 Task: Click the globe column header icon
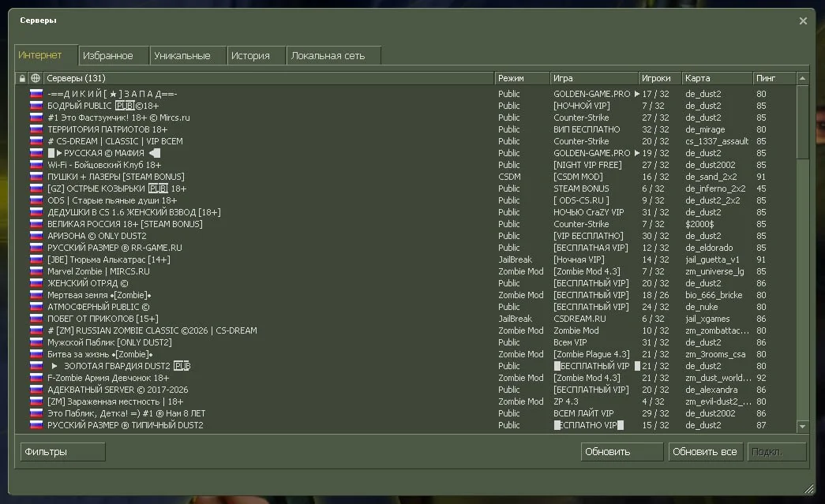click(36, 78)
